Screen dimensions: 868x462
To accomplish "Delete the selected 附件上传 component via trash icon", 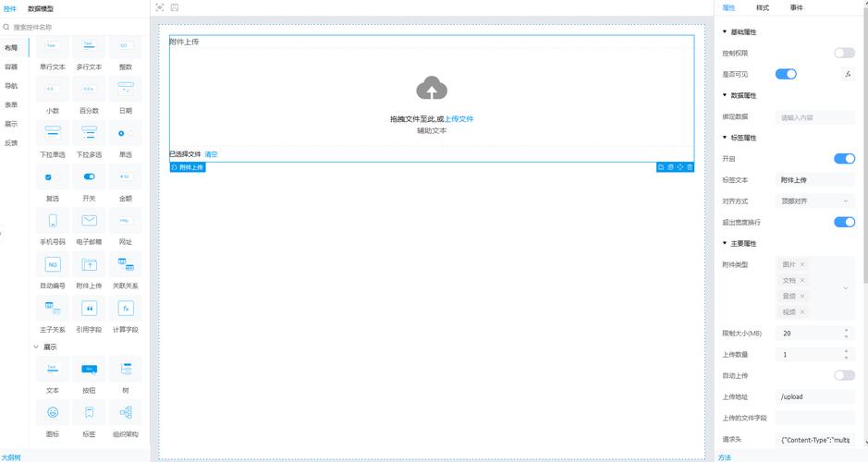I will pos(690,167).
